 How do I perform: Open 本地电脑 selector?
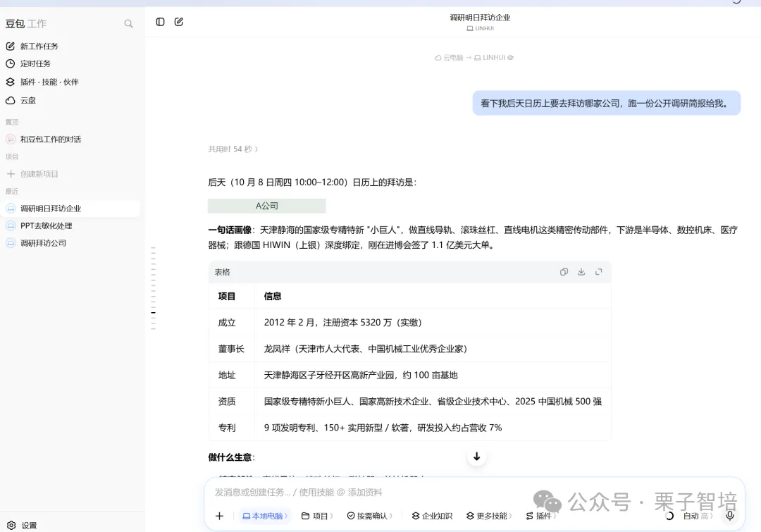[x=265, y=516]
